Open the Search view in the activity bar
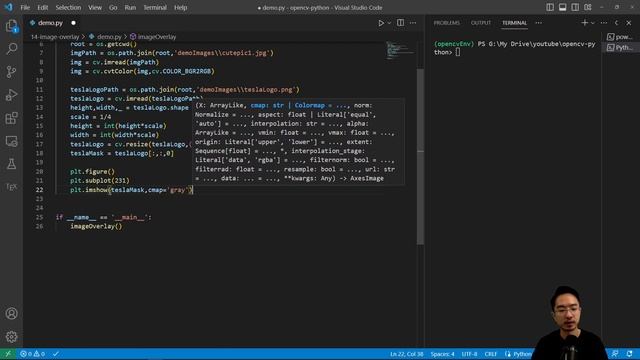The width and height of the screenshot is (640, 360). [x=11, y=49]
